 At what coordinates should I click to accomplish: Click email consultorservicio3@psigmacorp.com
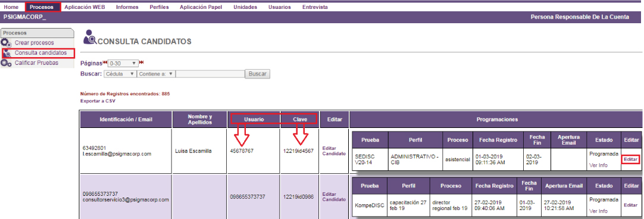click(x=126, y=200)
